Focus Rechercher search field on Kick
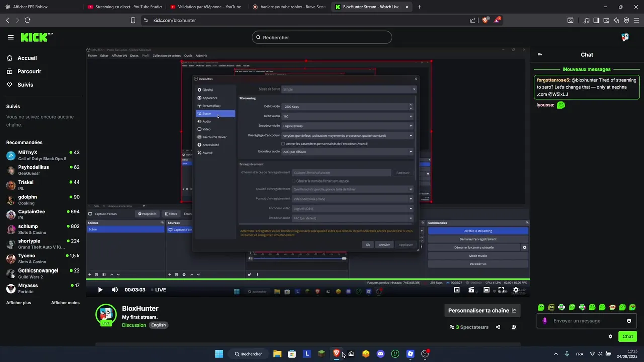 click(322, 37)
